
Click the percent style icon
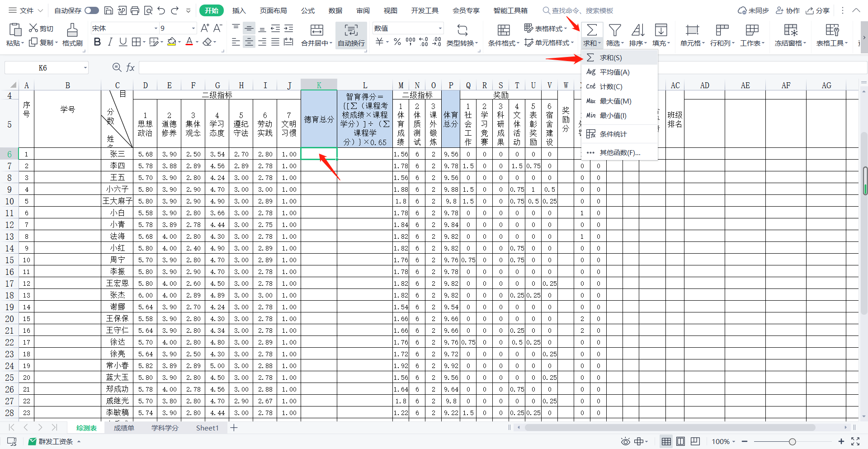tap(397, 42)
